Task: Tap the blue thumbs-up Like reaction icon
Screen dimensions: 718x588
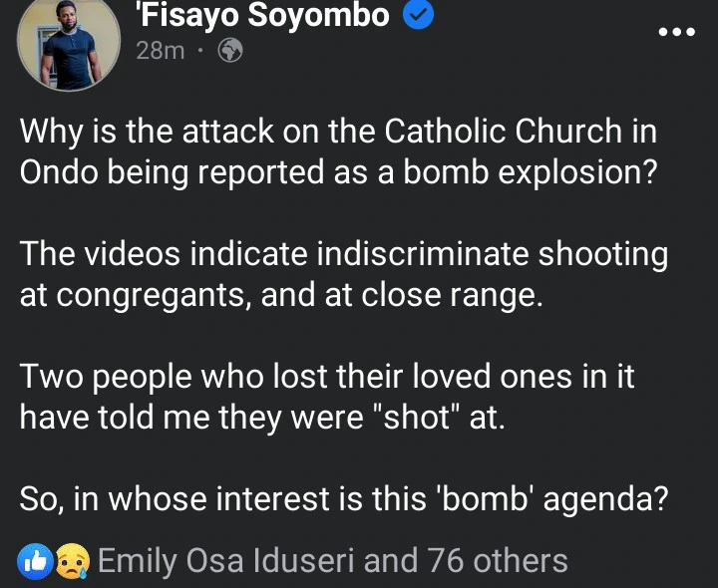Action: pos(33,562)
